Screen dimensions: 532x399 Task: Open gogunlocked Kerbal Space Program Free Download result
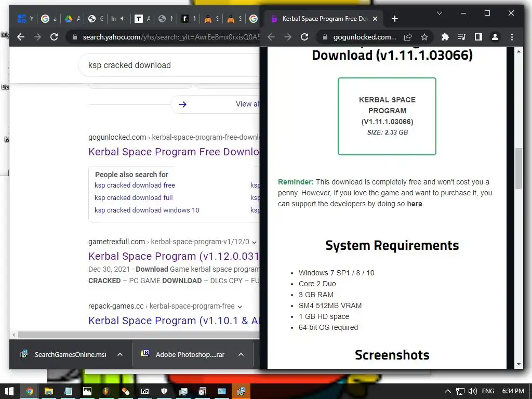[x=174, y=152]
